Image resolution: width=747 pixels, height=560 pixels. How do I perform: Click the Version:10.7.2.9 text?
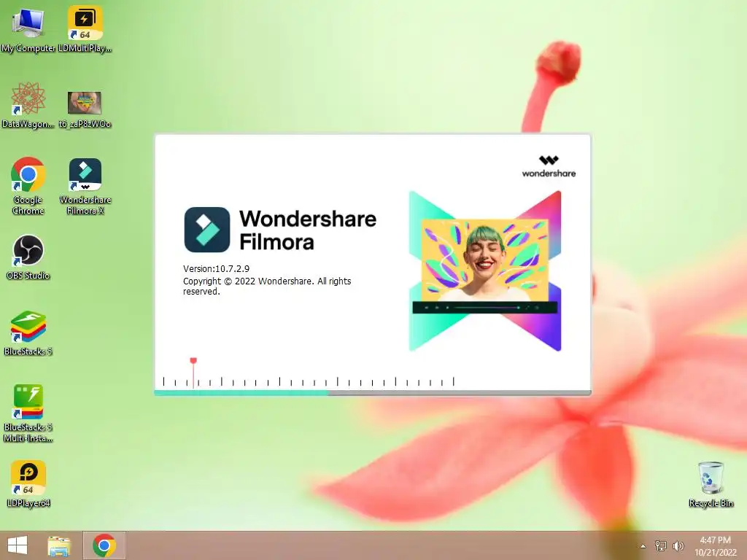[216, 268]
